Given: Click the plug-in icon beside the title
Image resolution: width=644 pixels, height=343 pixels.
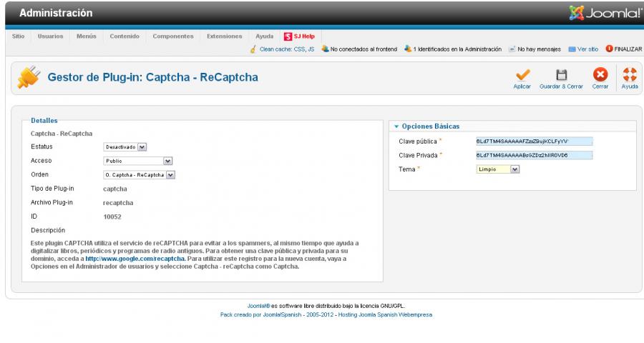Looking at the screenshot, I should (x=29, y=76).
